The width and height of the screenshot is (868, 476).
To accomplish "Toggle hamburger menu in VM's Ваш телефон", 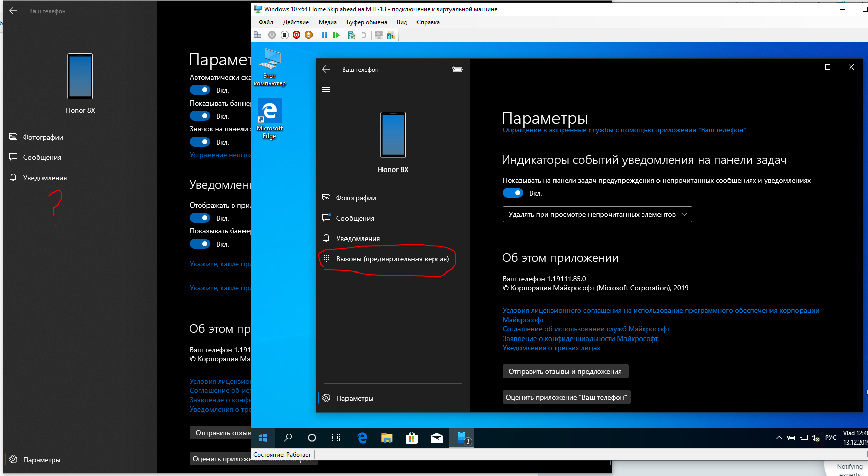I will [x=326, y=90].
